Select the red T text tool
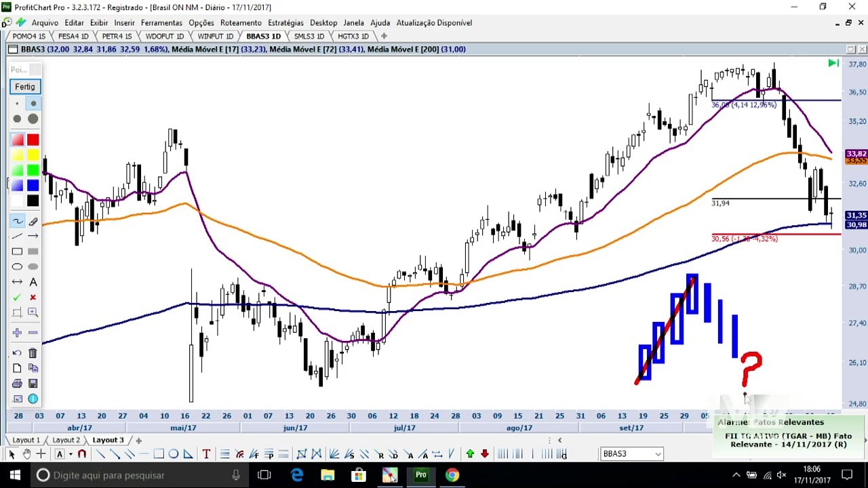 click(206, 454)
